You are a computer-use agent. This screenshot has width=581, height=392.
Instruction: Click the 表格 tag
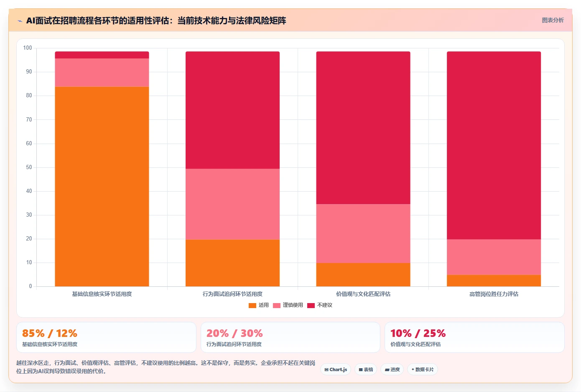pyautogui.click(x=366, y=369)
